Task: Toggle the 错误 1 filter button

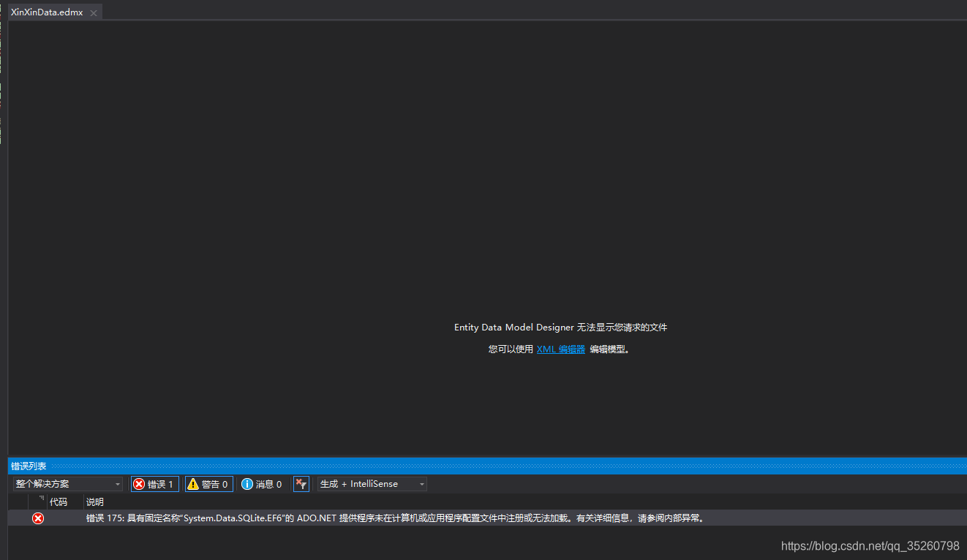Action: 154,484
